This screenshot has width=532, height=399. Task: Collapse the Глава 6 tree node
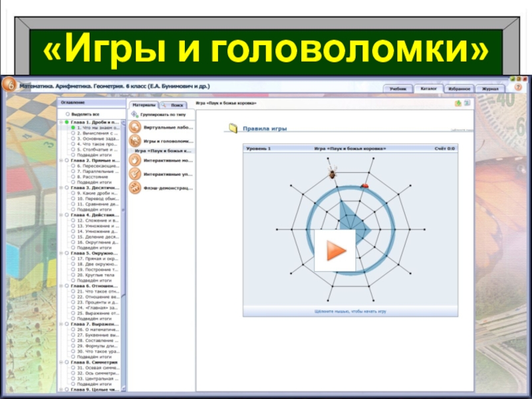[61, 286]
